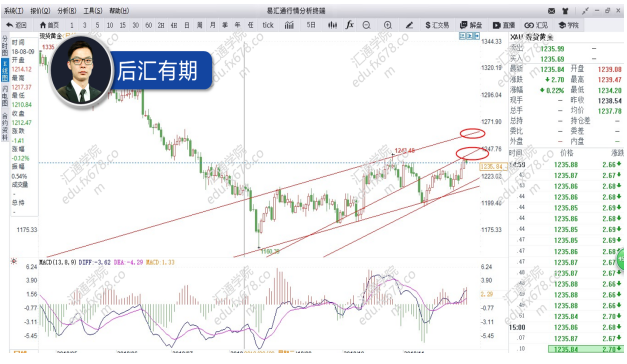Open the 汇交易 trading button

click(x=437, y=25)
